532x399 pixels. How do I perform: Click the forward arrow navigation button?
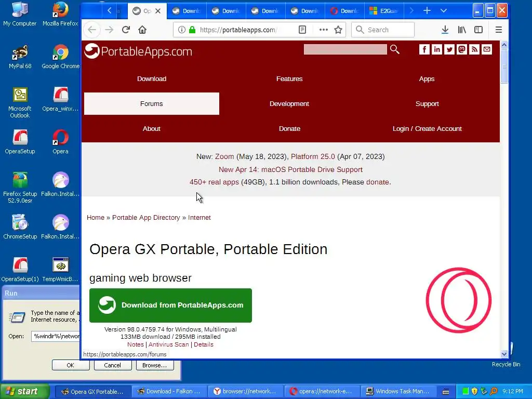coord(109,30)
